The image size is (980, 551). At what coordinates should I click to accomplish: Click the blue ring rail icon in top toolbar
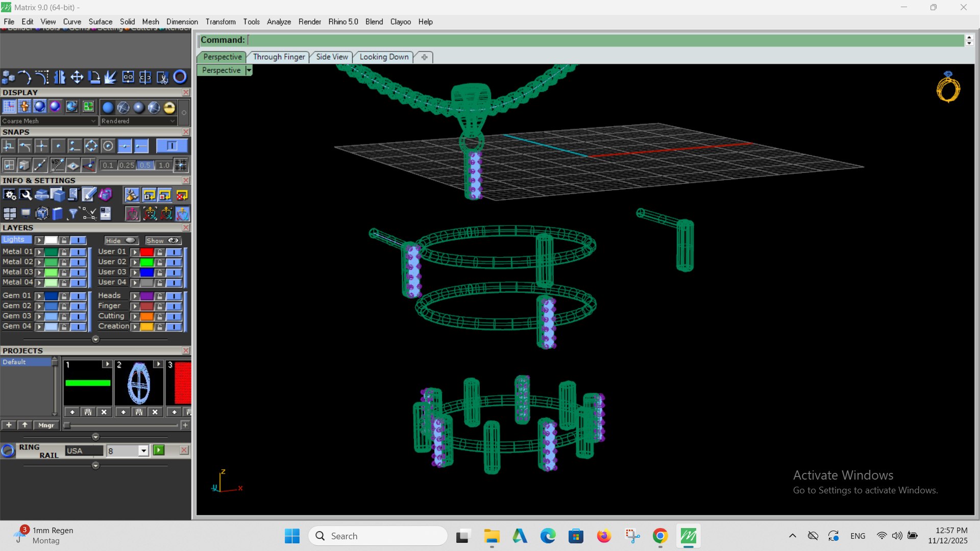(180, 77)
